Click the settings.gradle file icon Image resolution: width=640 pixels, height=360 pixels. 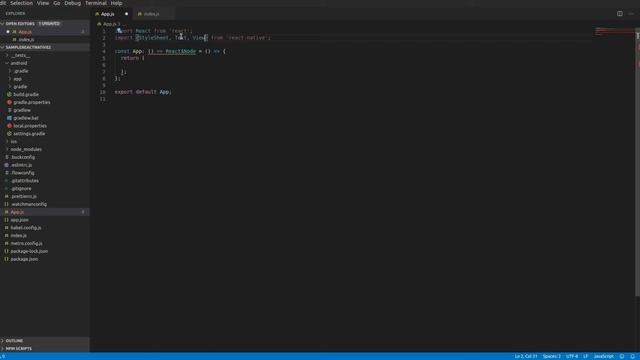point(9,134)
